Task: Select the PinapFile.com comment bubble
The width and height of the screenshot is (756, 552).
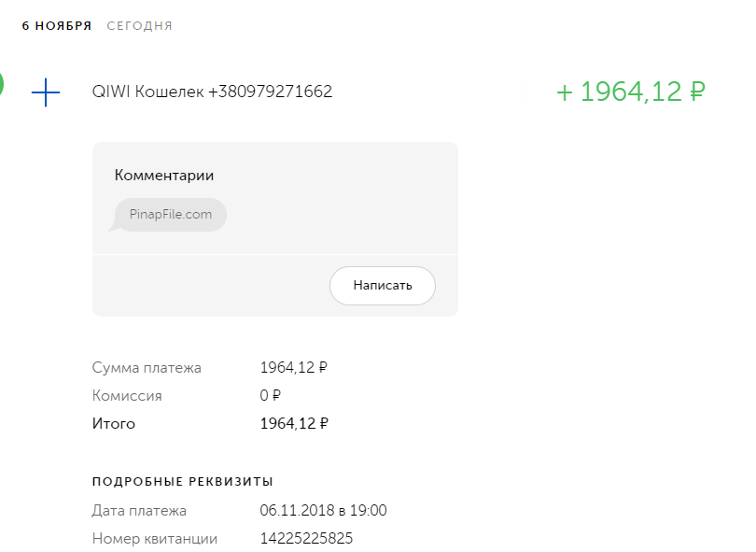Action: click(171, 214)
